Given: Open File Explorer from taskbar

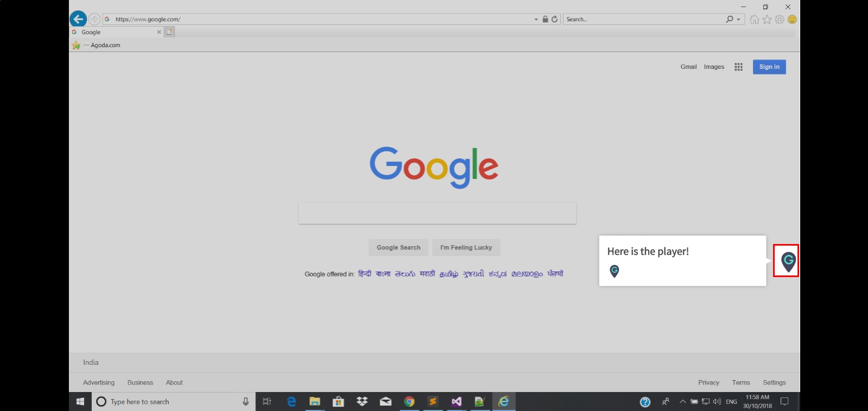Looking at the screenshot, I should (x=315, y=401).
